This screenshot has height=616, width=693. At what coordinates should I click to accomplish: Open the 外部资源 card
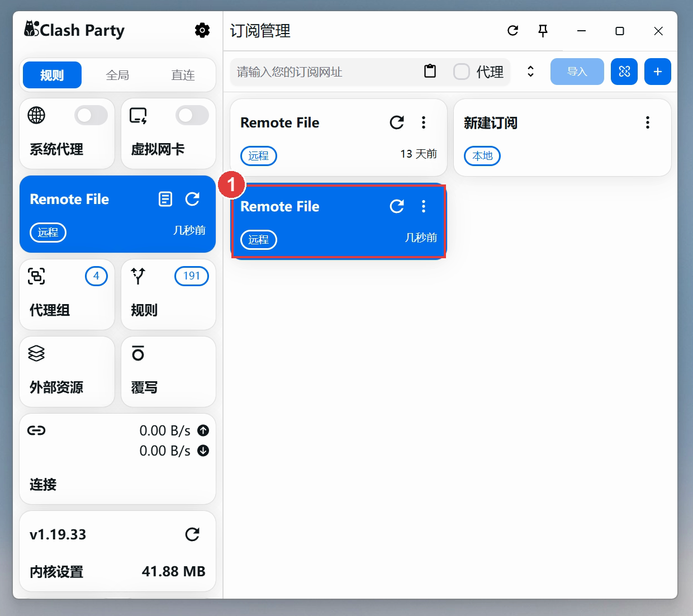click(x=67, y=372)
